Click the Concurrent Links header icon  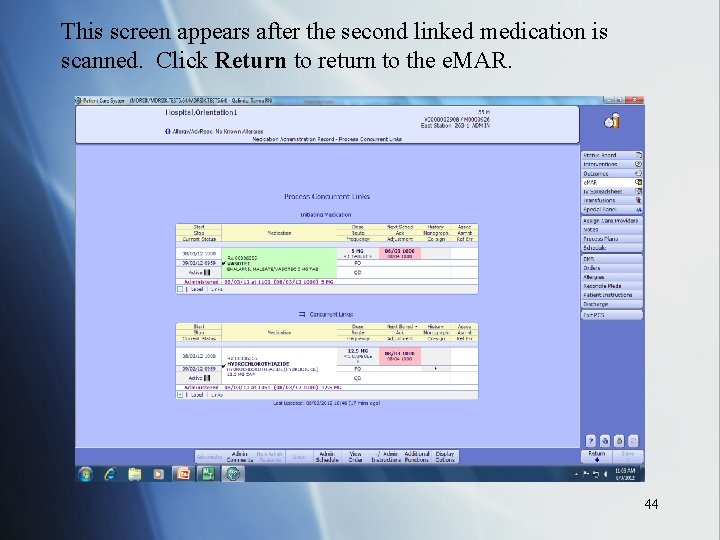click(x=302, y=315)
